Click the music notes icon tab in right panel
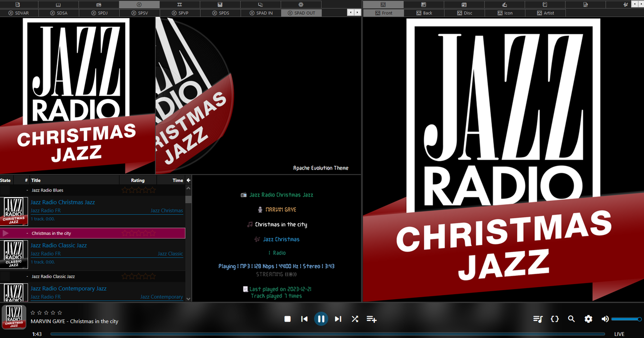Screen dimensions: 644x338 point(625,5)
